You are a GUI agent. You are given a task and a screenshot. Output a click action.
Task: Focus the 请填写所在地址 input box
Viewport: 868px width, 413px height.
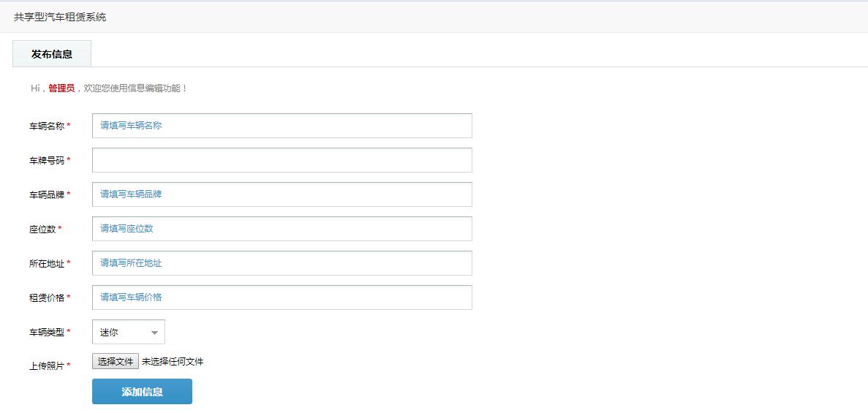pos(282,263)
